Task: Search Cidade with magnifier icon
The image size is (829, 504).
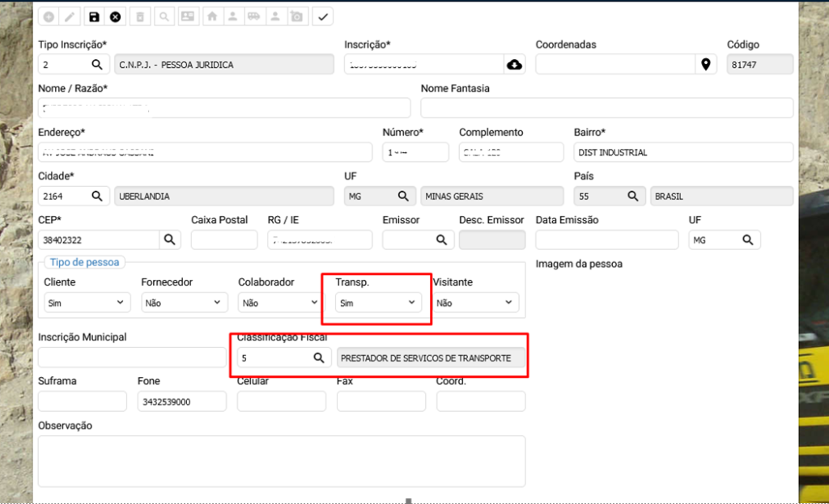Action: click(x=97, y=196)
